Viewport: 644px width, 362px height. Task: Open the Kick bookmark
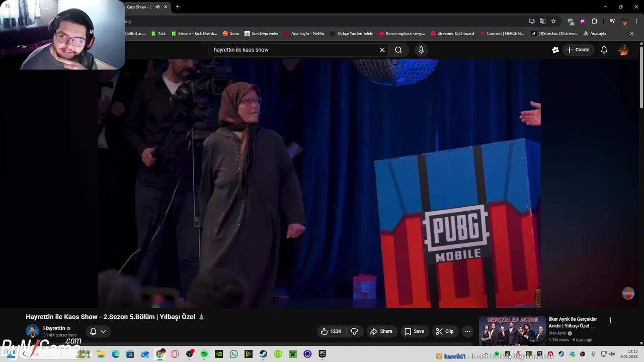pos(158,34)
